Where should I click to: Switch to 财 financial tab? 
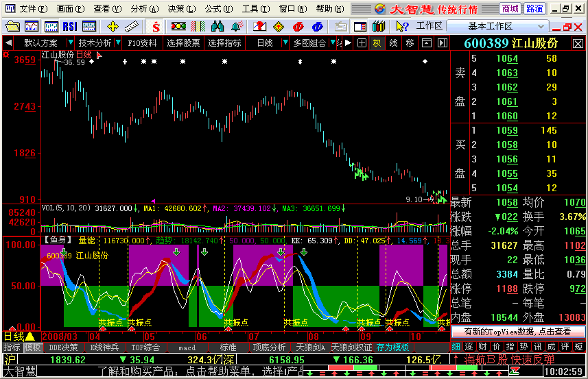482,347
